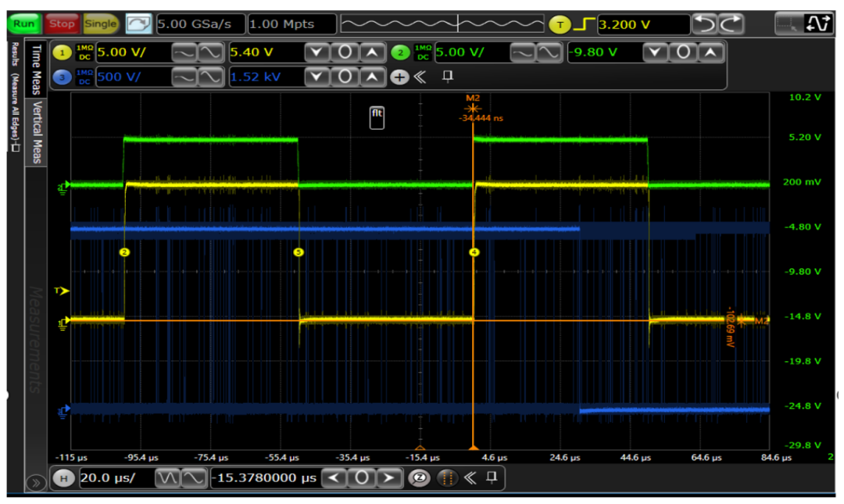Toggle channel 1 yellow button
This screenshot has height=504, width=844.
point(62,52)
